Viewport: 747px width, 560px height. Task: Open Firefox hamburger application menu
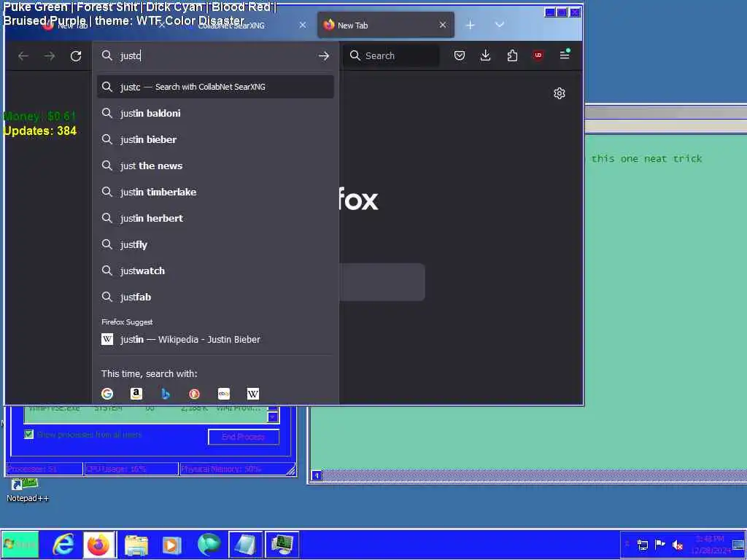[565, 55]
